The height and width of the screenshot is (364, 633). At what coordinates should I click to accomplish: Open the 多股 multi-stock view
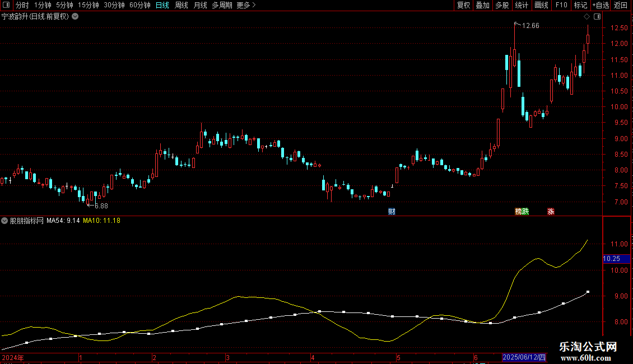click(x=502, y=5)
